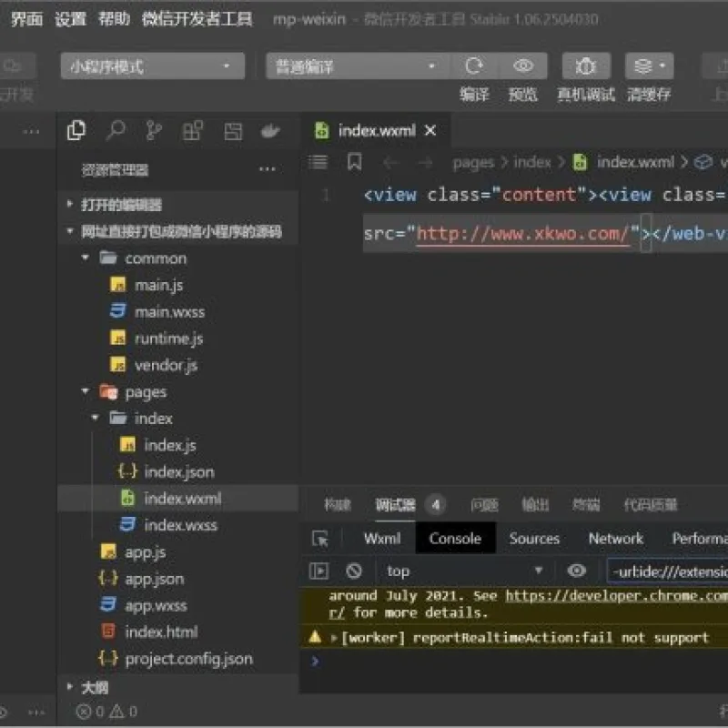This screenshot has height=728, width=728.
Task: Click the navigate forward arrow in editor
Action: tap(425, 163)
